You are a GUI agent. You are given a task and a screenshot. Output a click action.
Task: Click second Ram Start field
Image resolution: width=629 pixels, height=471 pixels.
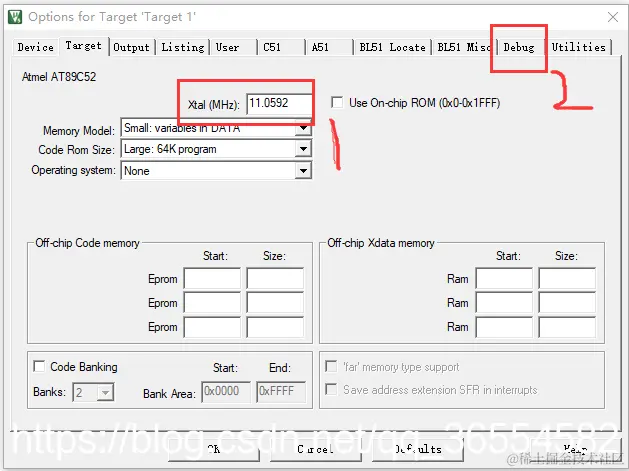coord(504,302)
